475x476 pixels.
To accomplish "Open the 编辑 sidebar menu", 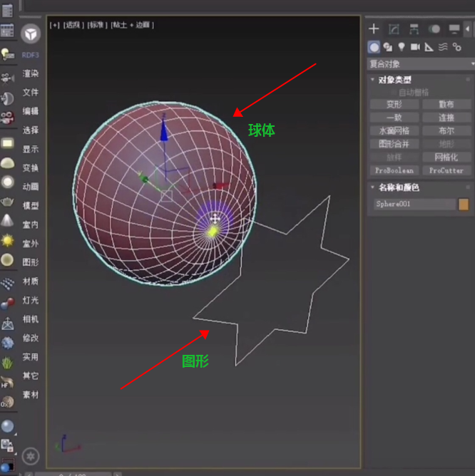I will point(31,111).
